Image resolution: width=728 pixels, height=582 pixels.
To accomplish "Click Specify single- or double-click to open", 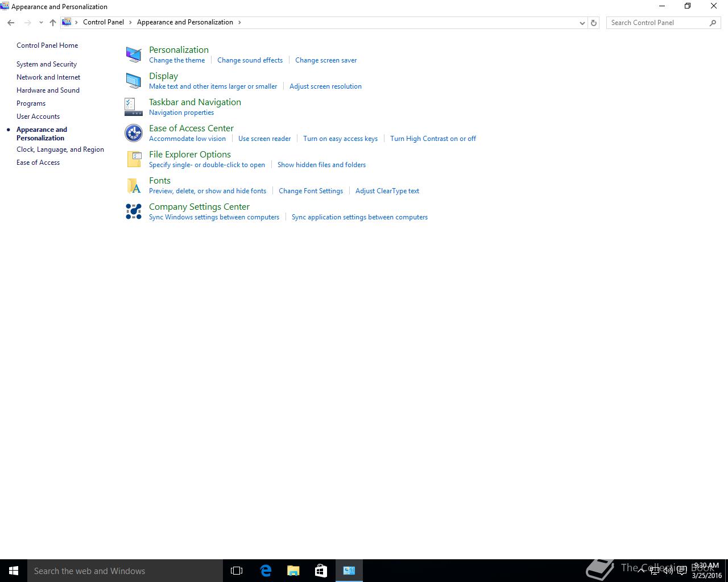I will pos(207,165).
